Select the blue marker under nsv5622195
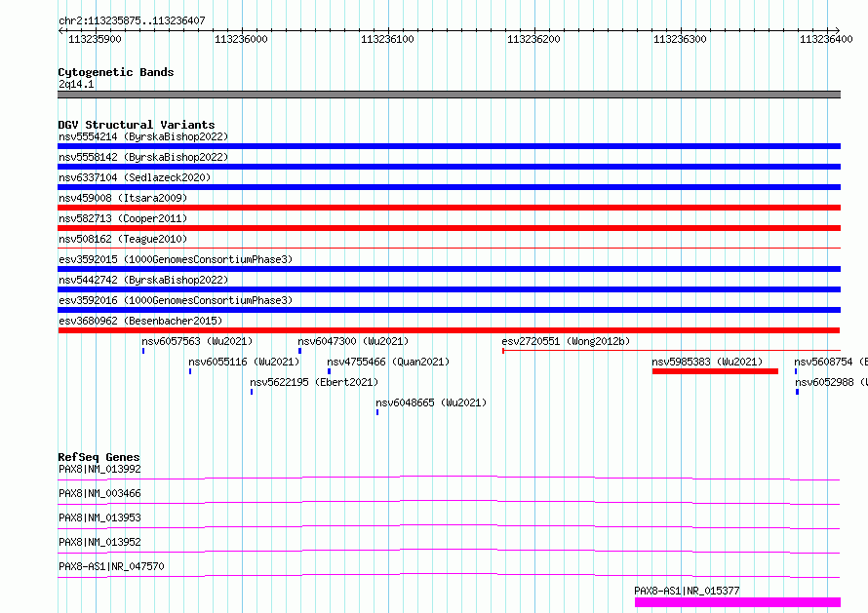This screenshot has height=613, width=868. tap(252, 392)
